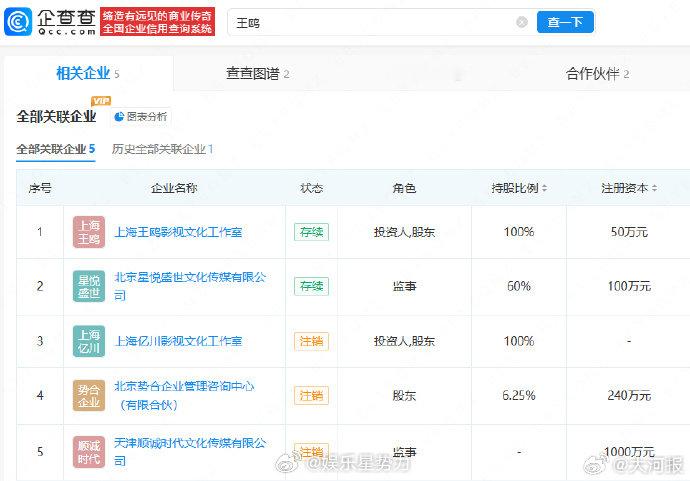Switch to the 相关企业 tab
Viewport: 690px width, 481px height.
(88, 73)
